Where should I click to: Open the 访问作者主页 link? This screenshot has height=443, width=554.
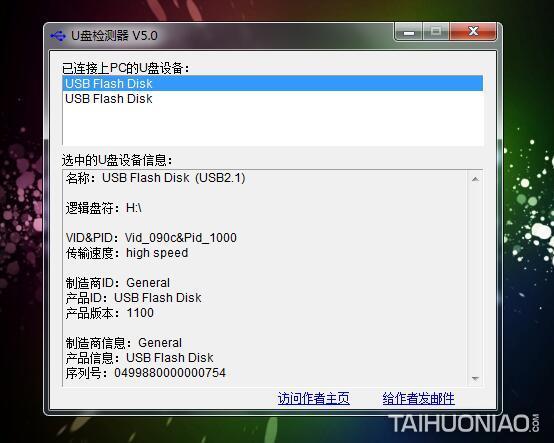(313, 398)
